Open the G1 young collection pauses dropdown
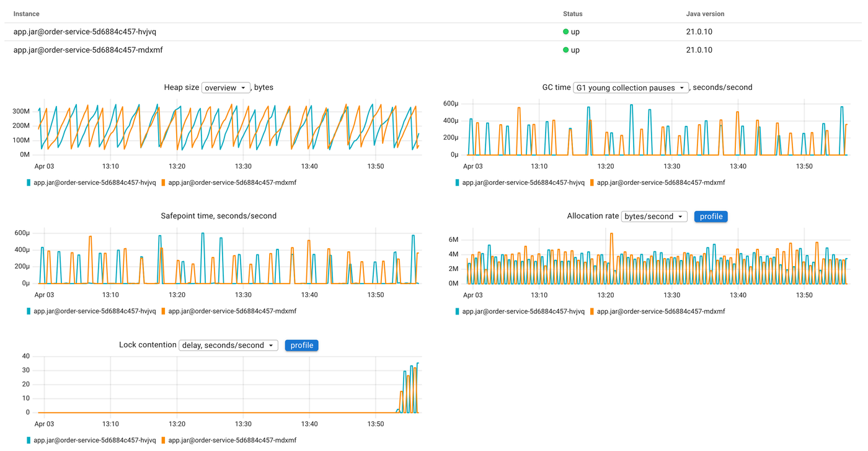Viewport: 868px width, 451px height. [x=630, y=87]
